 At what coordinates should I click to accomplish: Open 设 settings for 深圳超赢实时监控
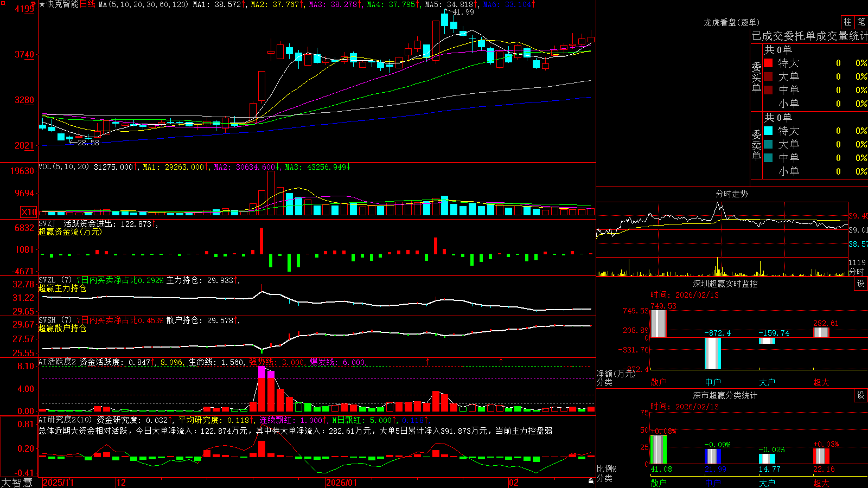861,284
